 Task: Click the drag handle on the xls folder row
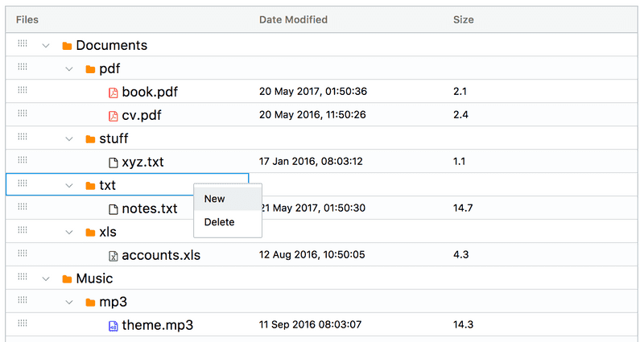pyautogui.click(x=23, y=230)
